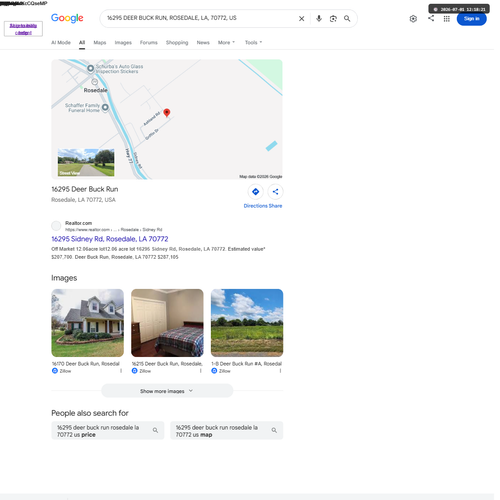Open more options for 1-B Deer Buck Run image
The width and height of the screenshot is (500, 500).
pos(280,371)
